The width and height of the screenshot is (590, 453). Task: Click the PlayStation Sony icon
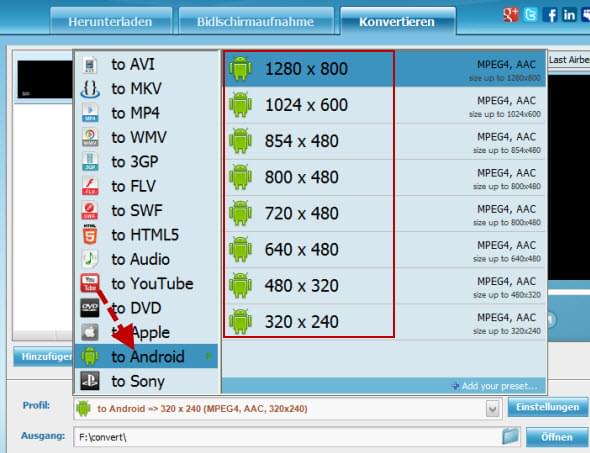point(90,381)
